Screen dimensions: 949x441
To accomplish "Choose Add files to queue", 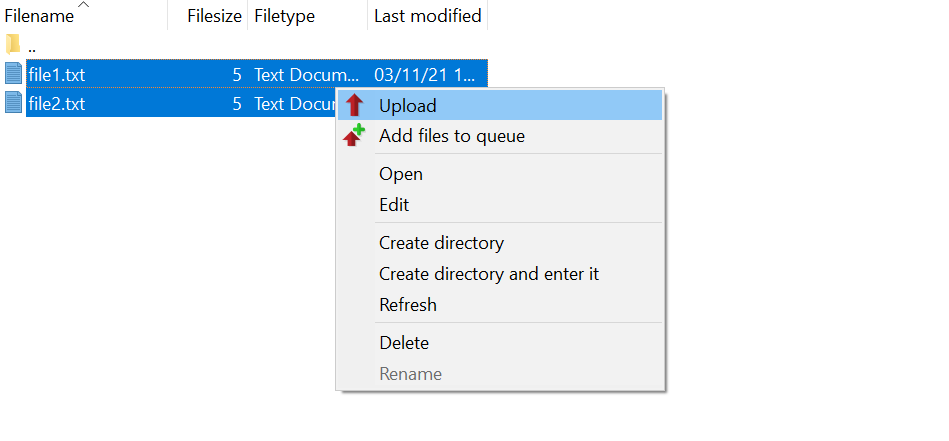I will coord(451,136).
